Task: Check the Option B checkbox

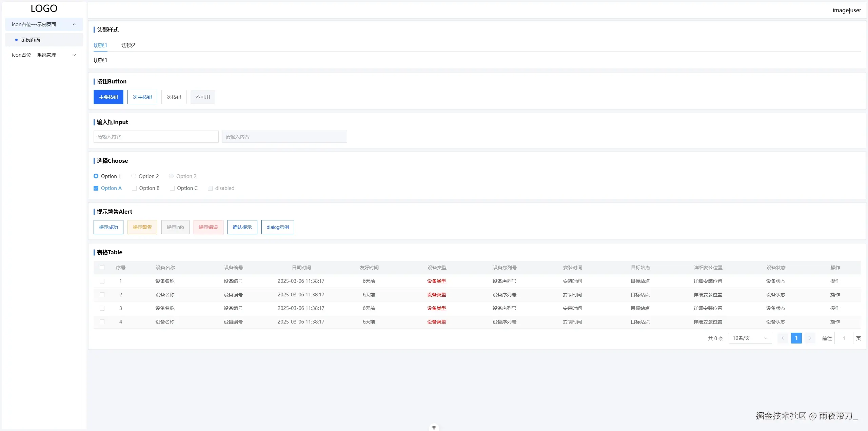Action: point(134,188)
